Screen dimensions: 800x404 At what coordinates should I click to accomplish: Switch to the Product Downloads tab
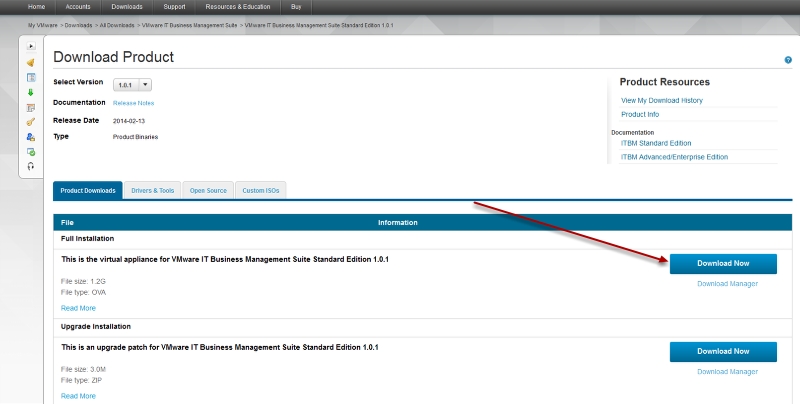click(88, 190)
